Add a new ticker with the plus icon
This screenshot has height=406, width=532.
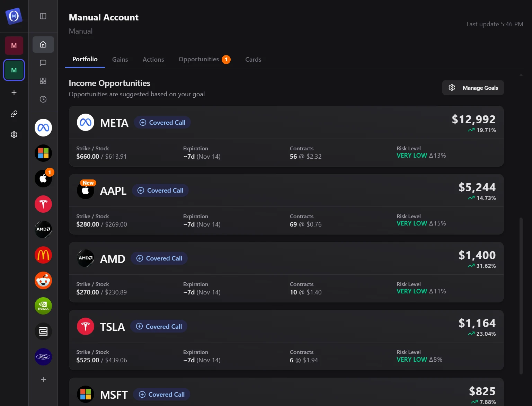pos(43,379)
